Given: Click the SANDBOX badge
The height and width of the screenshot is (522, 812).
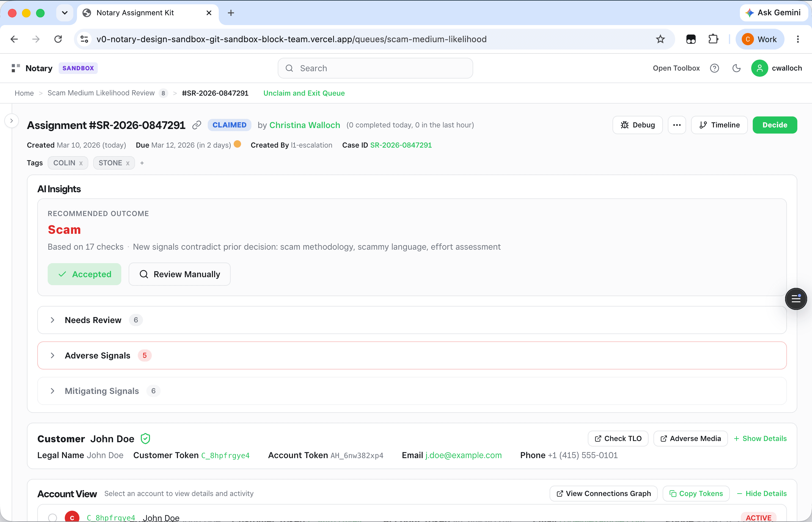Looking at the screenshot, I should [78, 68].
